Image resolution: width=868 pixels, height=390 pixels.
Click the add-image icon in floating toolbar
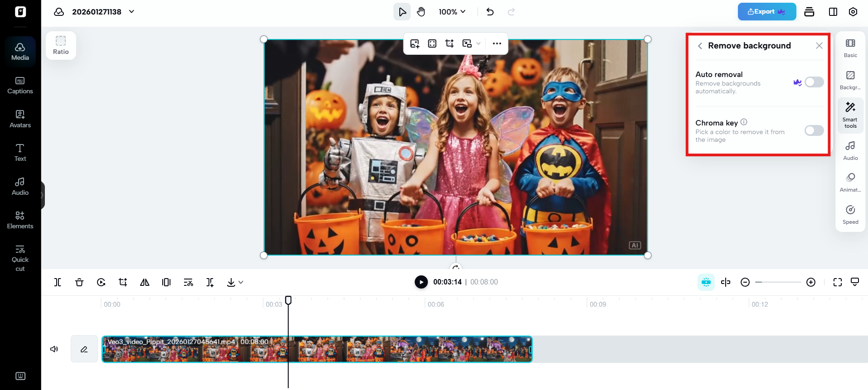415,43
